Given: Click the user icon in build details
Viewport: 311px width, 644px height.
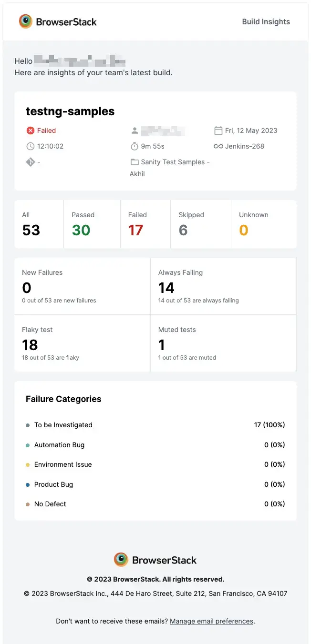Looking at the screenshot, I should pos(135,131).
